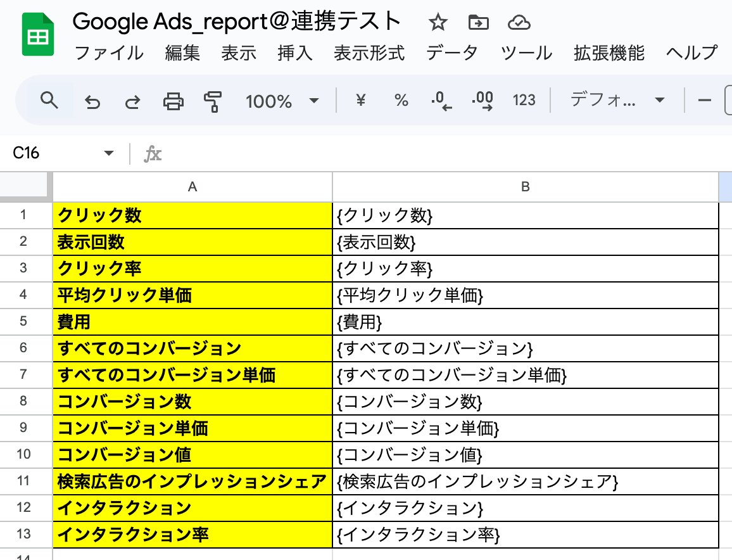This screenshot has height=560, width=732.
Task: Select cell A9 コンバージョン単価
Action: tap(192, 428)
